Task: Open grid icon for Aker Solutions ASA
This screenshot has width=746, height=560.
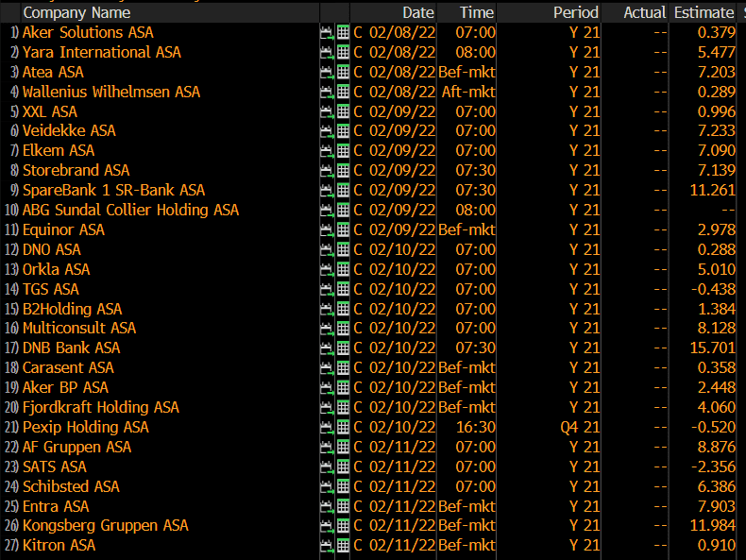Action: [343, 33]
